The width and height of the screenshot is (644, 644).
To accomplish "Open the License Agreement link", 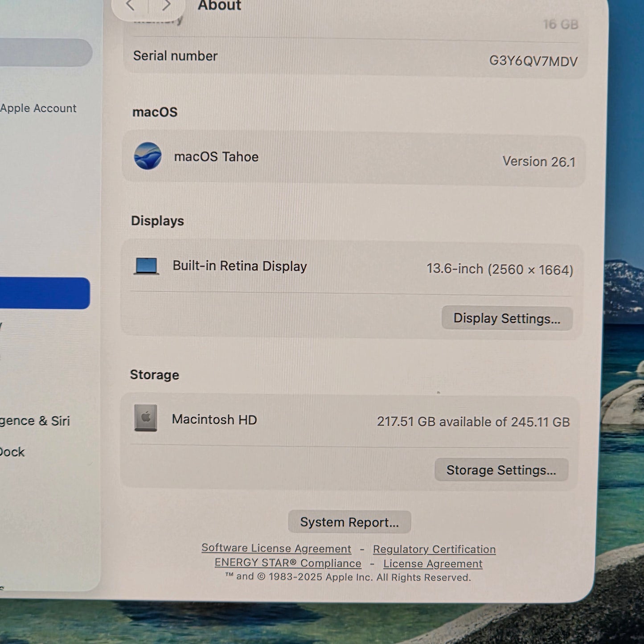I will (x=432, y=563).
